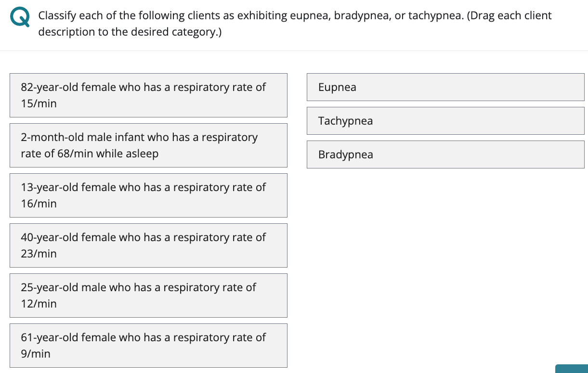Select the Eupnea category box
Viewport: 588px width, 373px height.
(x=445, y=87)
